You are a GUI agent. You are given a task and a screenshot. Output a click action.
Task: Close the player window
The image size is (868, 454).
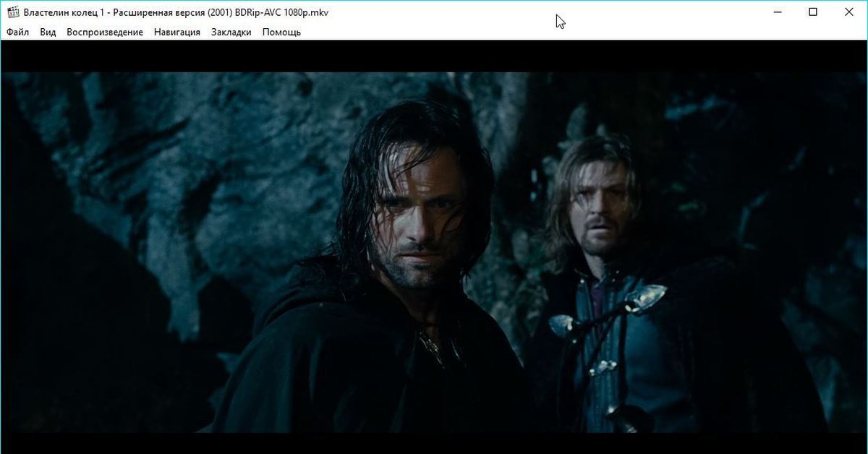tap(848, 12)
